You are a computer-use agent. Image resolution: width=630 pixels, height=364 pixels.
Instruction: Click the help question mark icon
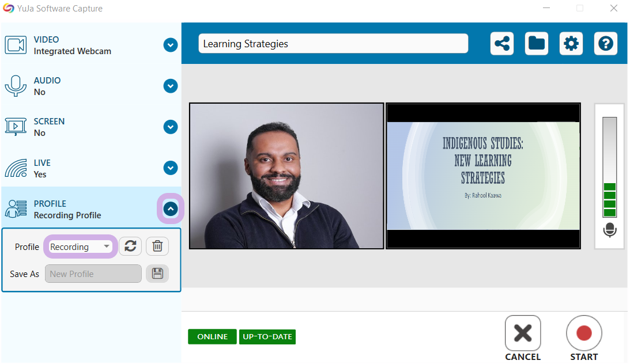(x=605, y=44)
